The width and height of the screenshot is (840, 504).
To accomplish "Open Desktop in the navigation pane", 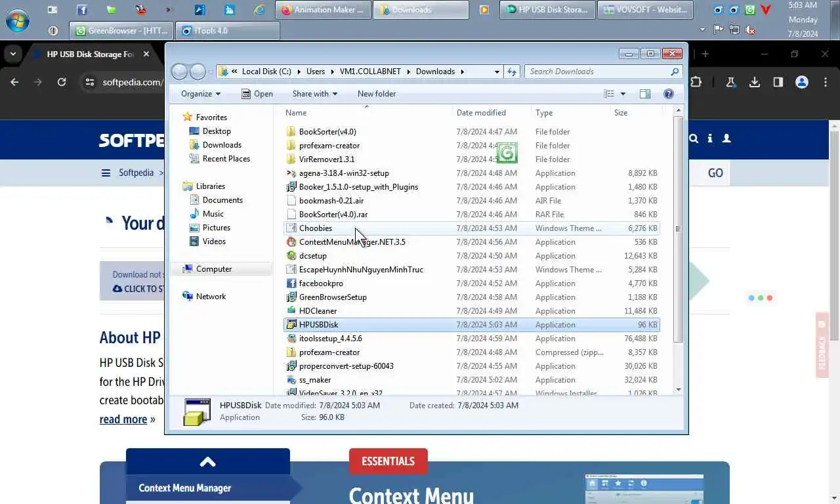I will [x=217, y=131].
